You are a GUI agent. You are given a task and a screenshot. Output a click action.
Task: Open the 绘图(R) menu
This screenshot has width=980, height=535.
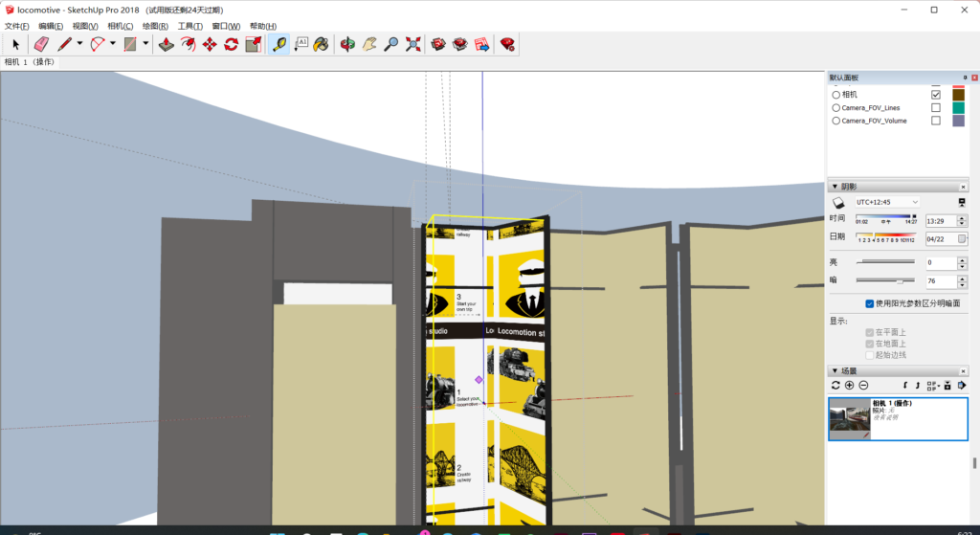(155, 26)
